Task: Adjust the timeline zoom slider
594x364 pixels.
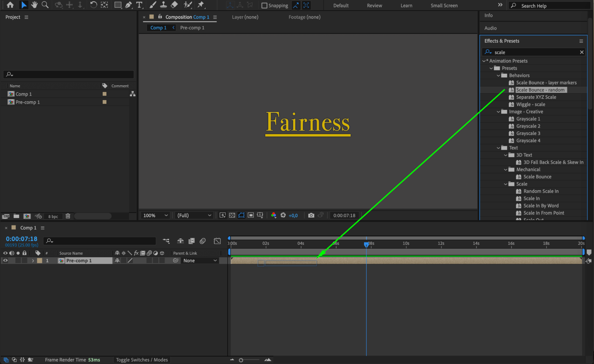Action: [241, 360]
